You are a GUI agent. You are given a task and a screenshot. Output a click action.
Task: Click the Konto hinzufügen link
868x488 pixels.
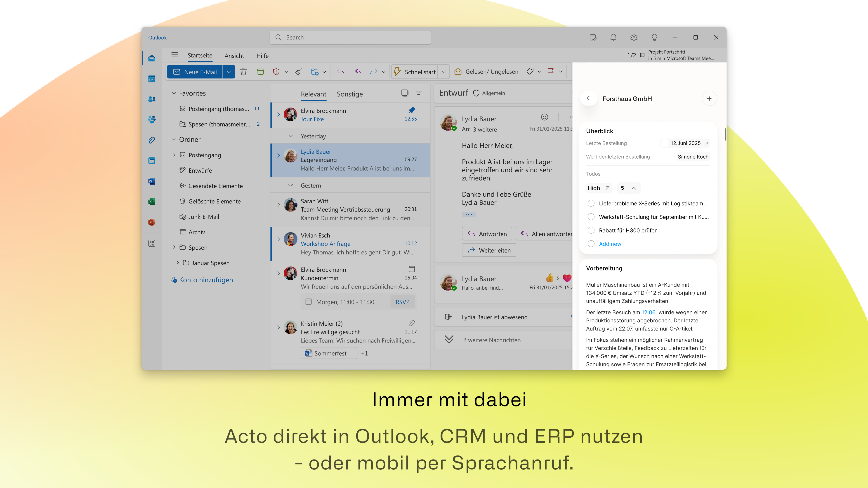coord(205,280)
